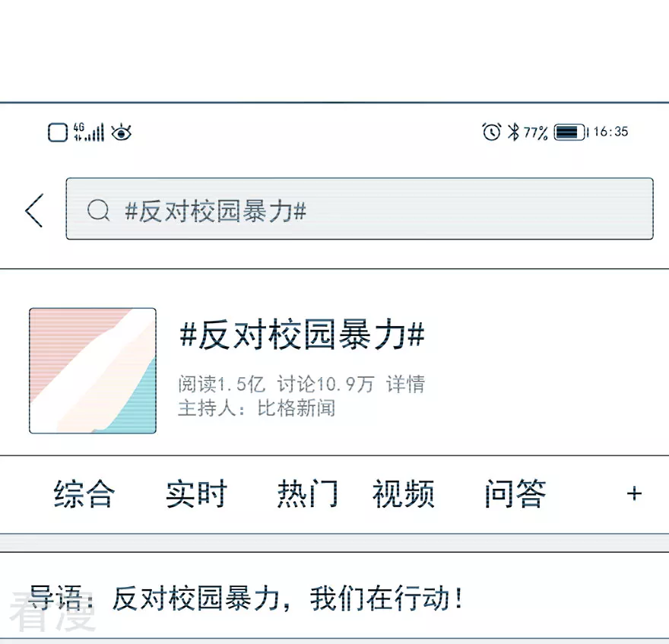This screenshot has width=669, height=644.
Task: Open the 视频 tab
Action: point(404,493)
